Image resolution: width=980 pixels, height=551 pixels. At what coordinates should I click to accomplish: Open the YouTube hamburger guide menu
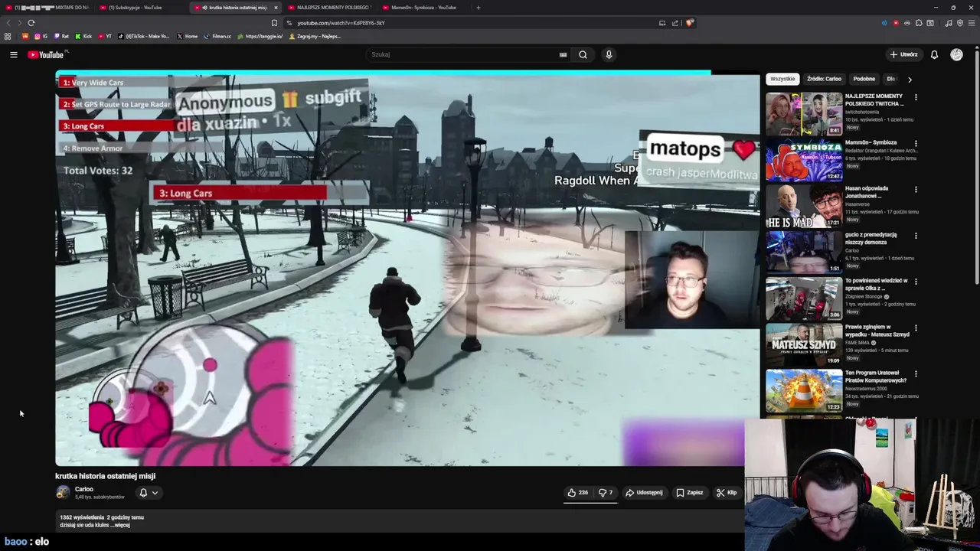tap(13, 54)
